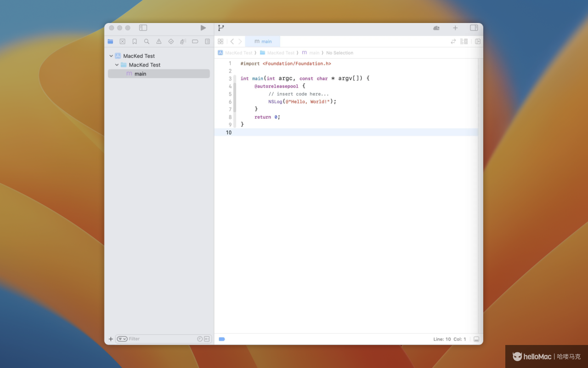Switch to the Source Control navigator
Viewport: 588px width, 368px height.
coord(122,41)
